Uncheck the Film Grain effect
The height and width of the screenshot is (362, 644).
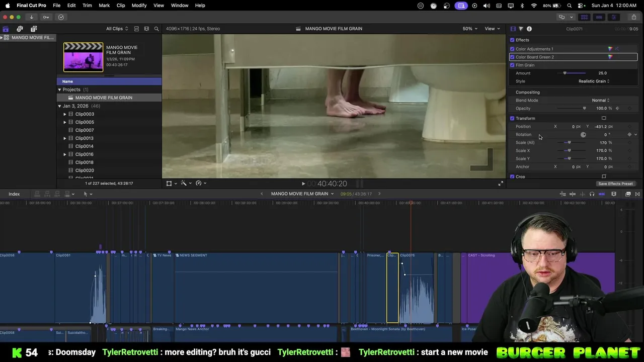tap(512, 65)
